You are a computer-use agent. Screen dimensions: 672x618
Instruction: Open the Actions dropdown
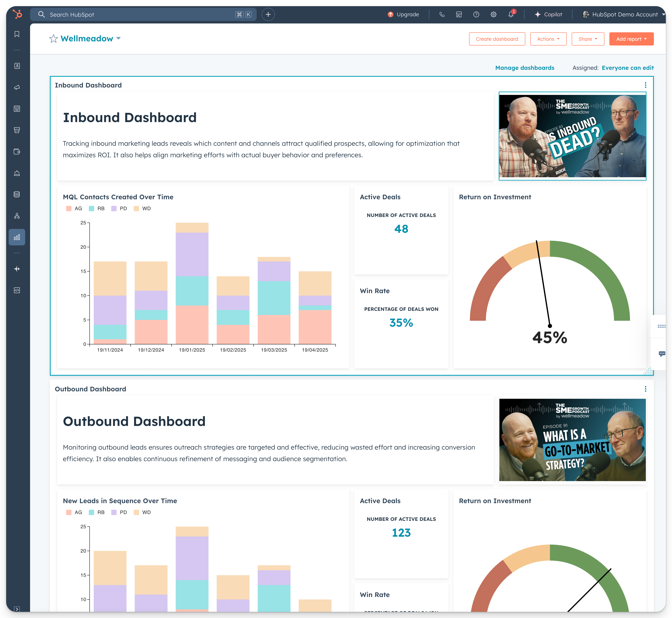coord(548,39)
